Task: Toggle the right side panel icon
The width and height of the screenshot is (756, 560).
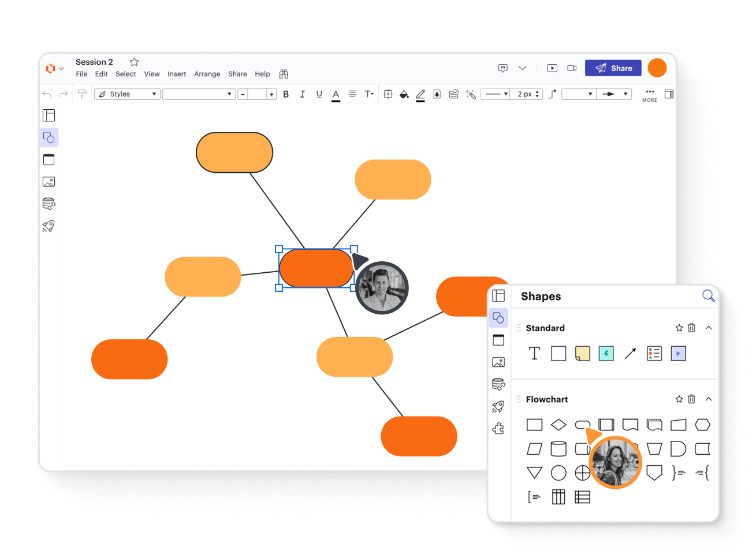Action: point(669,94)
